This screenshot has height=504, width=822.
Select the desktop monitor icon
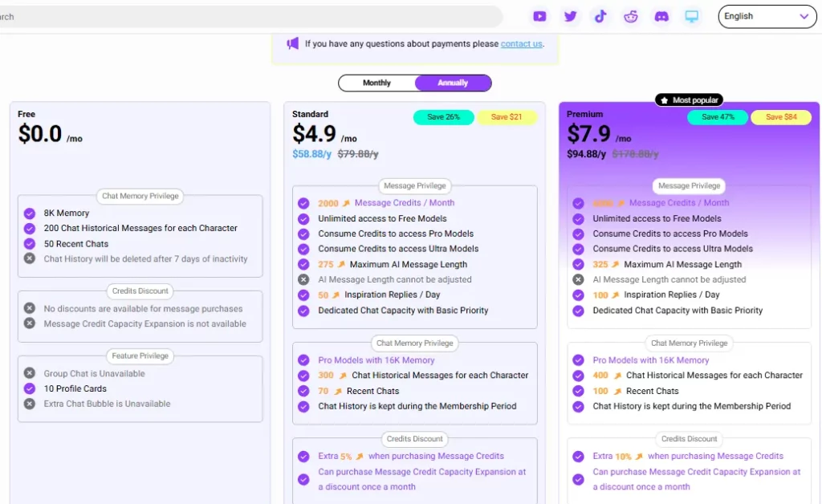pos(691,16)
